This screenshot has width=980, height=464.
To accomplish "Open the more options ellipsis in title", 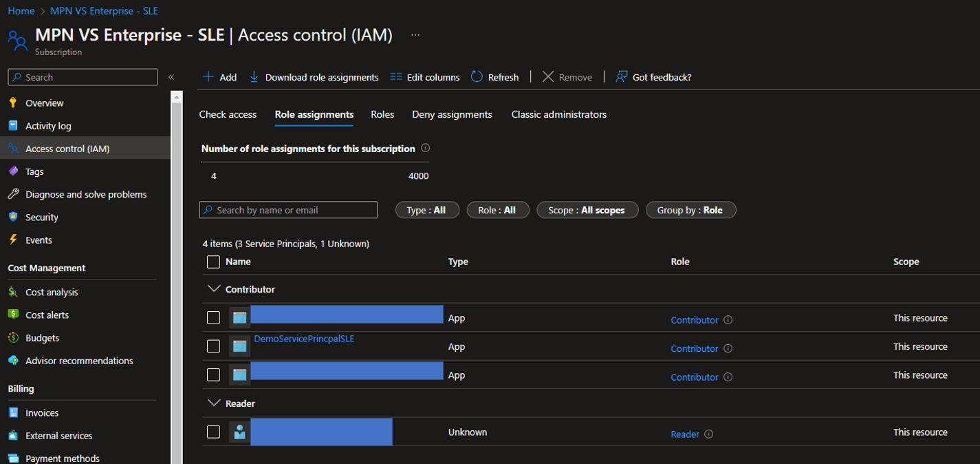I will coord(415,35).
